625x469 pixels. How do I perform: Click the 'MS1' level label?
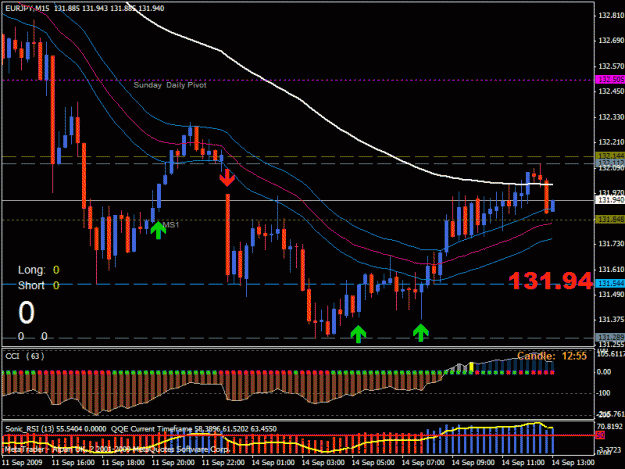(171, 225)
